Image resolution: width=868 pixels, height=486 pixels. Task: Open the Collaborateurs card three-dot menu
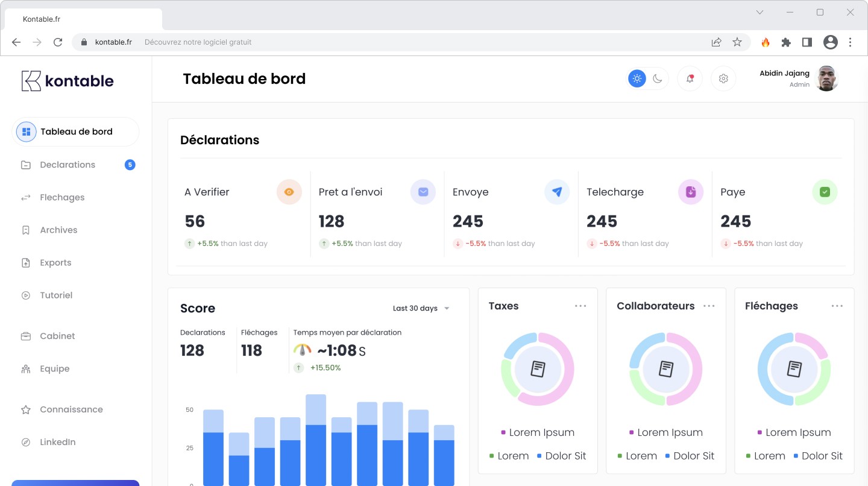709,306
